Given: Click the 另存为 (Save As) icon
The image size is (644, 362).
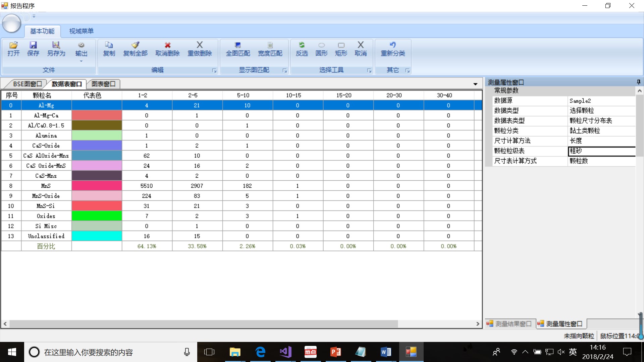Looking at the screenshot, I should (56, 45).
